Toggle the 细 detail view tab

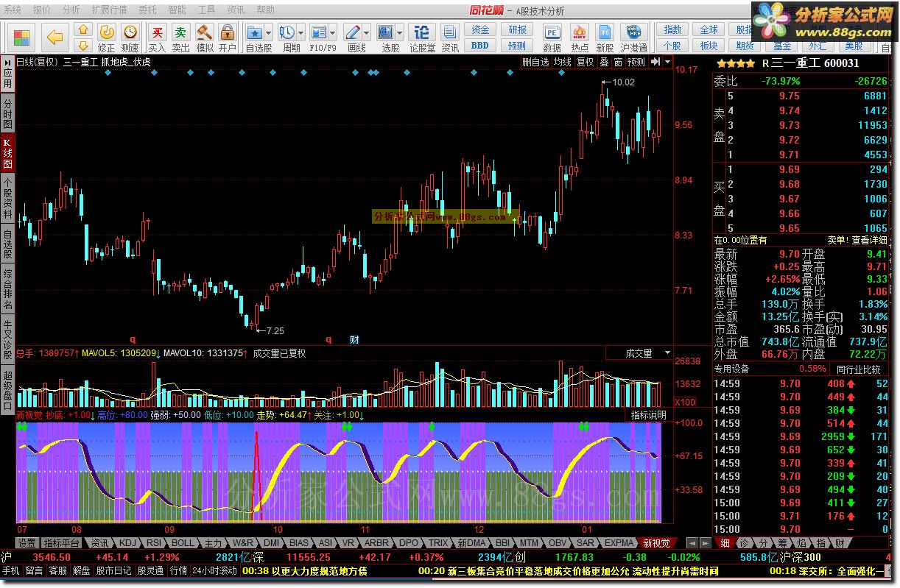pos(725,543)
